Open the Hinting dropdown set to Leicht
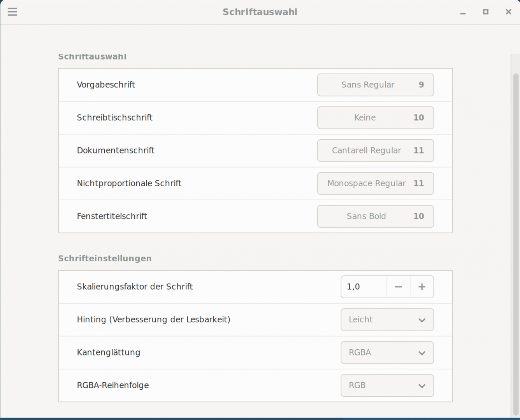Image resolution: width=520 pixels, height=420 pixels. coord(387,320)
